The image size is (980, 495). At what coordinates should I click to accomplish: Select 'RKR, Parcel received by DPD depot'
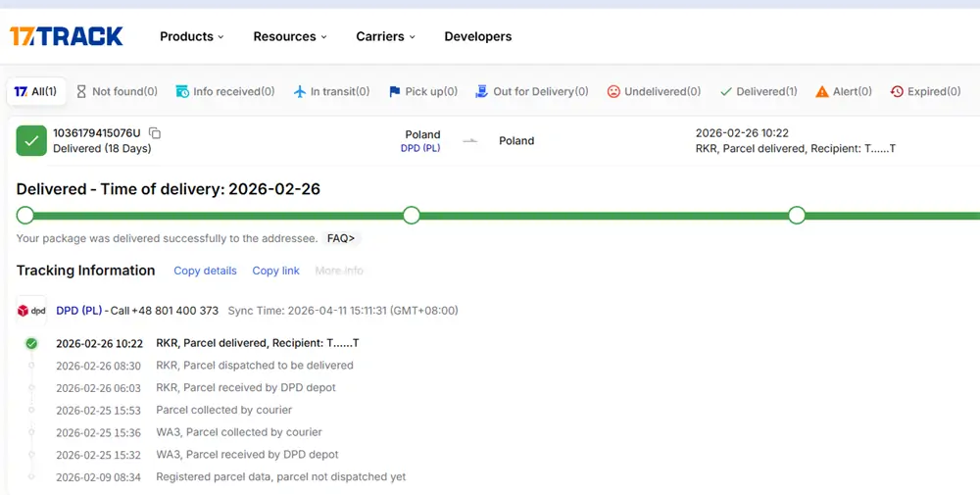246,388
